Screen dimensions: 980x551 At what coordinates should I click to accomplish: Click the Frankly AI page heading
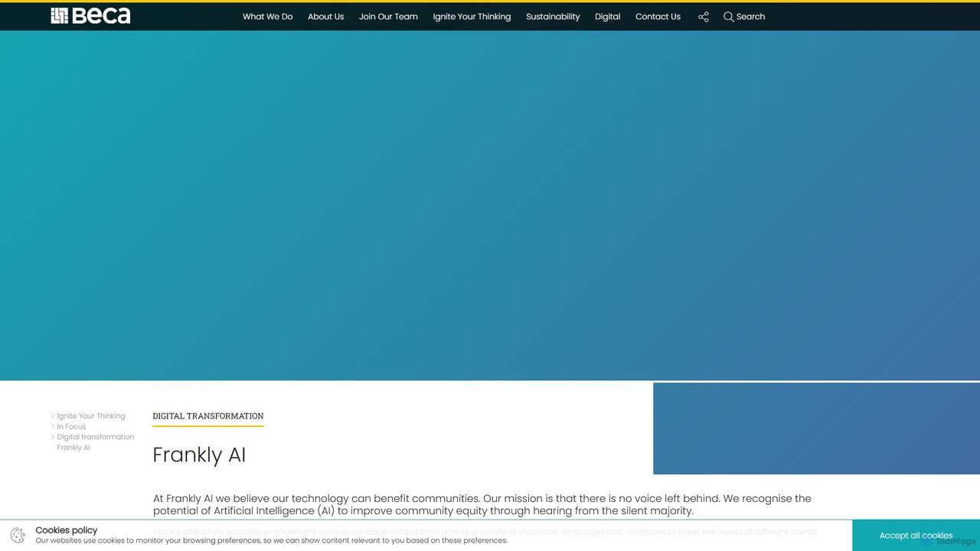199,455
